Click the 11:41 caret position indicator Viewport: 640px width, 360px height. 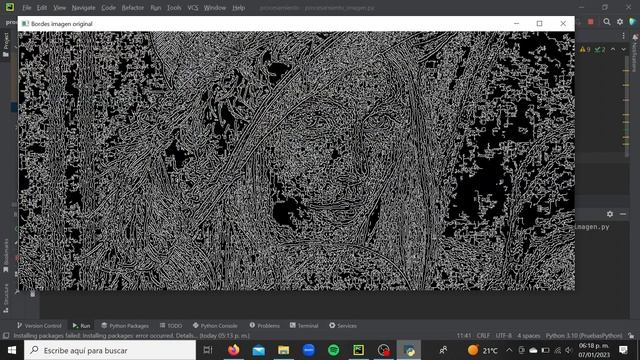[464, 336]
